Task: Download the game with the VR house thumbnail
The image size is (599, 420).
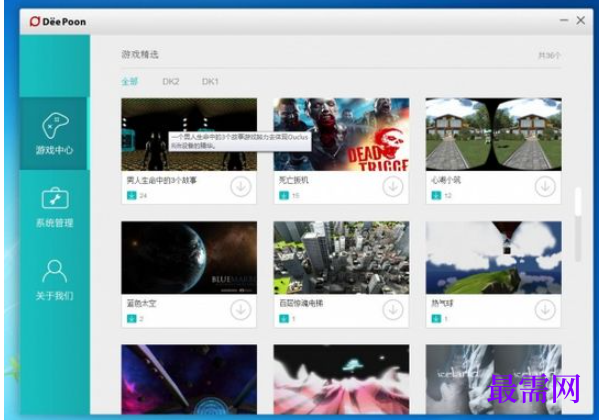Action: pos(545,187)
